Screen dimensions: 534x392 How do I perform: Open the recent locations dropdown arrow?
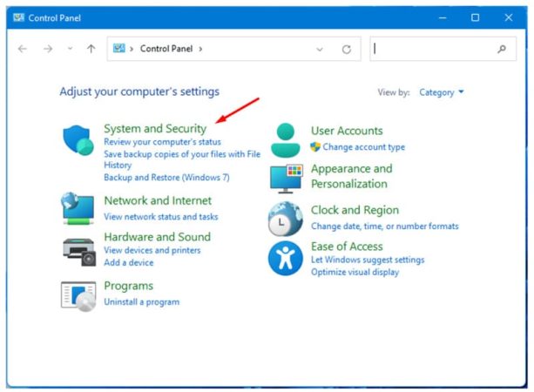(70, 49)
